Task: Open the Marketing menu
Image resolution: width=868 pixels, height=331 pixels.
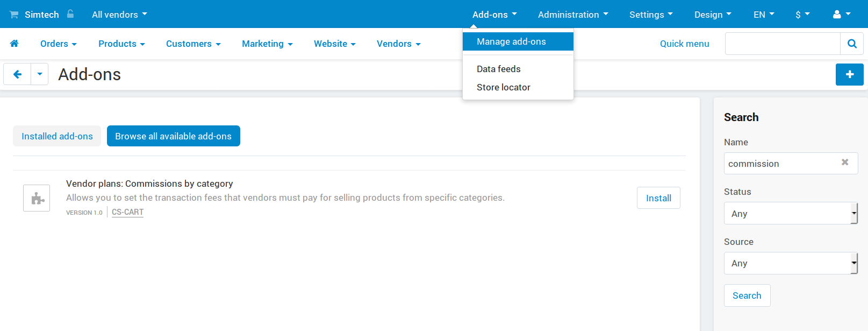Action: point(267,44)
